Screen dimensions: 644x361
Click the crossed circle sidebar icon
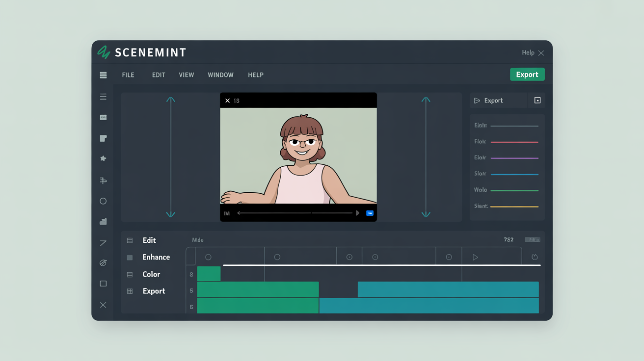coord(103,263)
